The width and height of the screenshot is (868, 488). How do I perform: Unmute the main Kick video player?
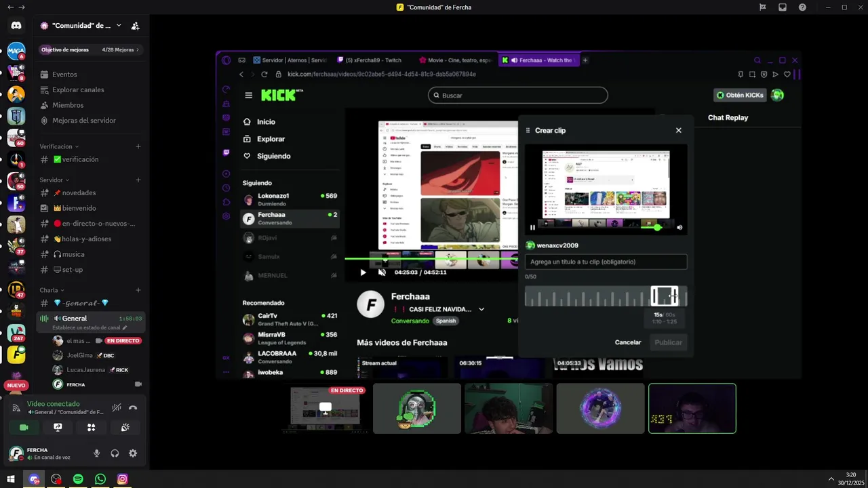[x=382, y=272]
